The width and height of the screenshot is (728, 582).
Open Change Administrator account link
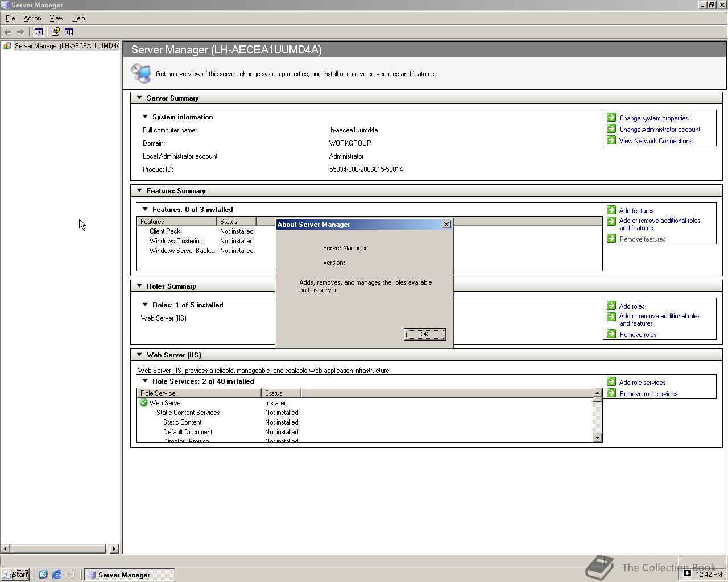[x=660, y=130]
